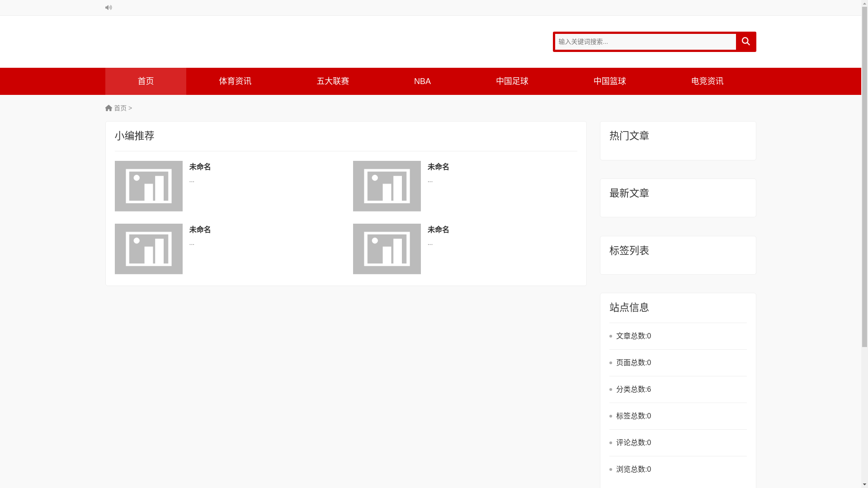Click the 文章总数:0 statistic
This screenshot has width=868, height=488.
[633, 336]
